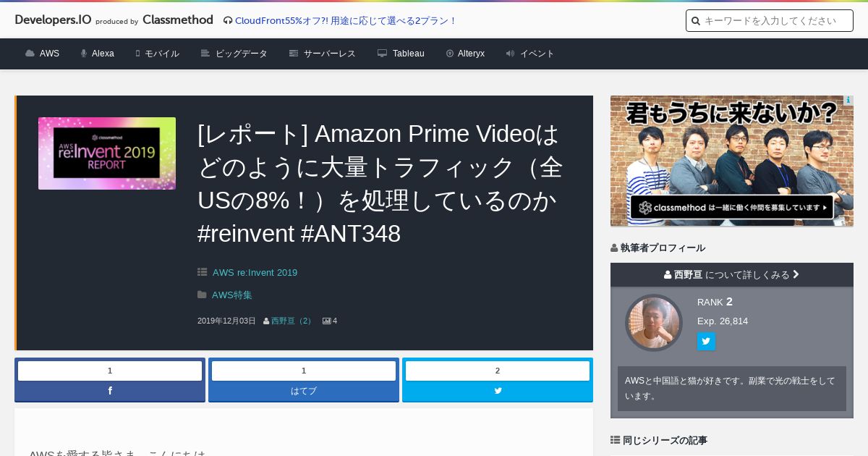Open the author's Twitter profile icon
This screenshot has height=456, width=868.
[706, 342]
